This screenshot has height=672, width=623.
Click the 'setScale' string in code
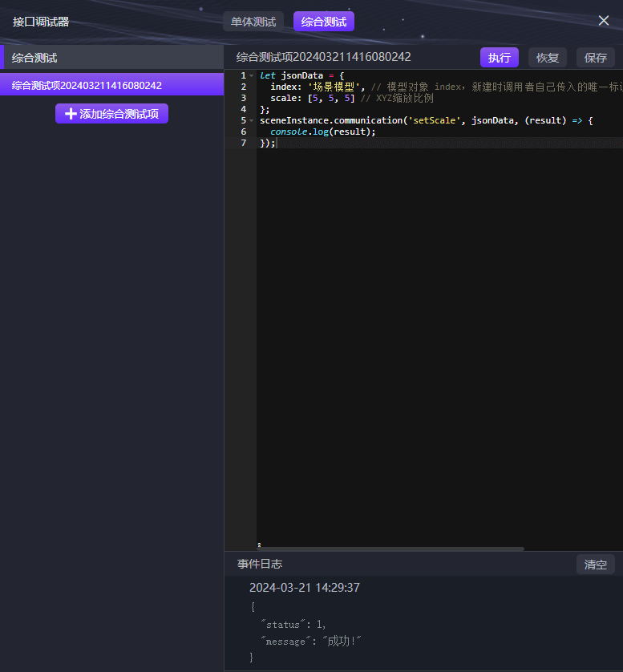pyautogui.click(x=434, y=120)
